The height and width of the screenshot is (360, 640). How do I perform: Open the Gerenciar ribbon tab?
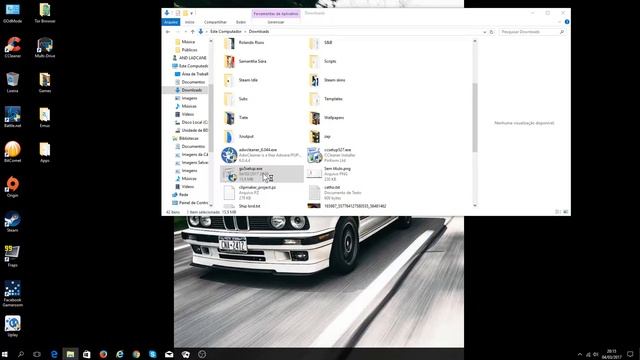coord(276,22)
